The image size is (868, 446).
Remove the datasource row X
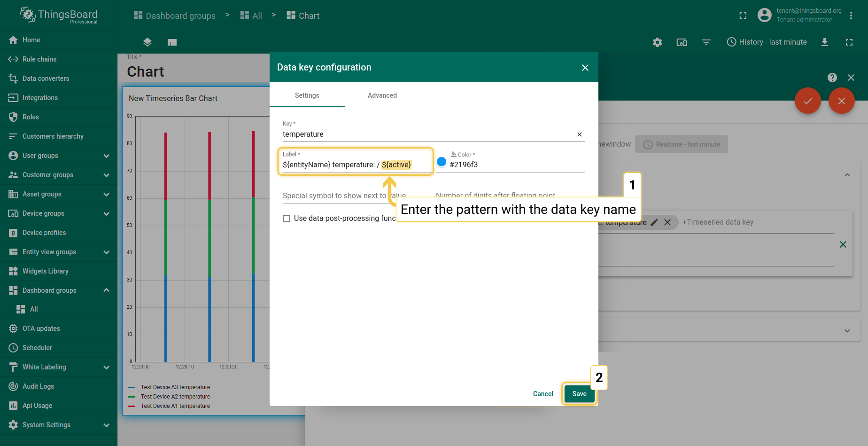(843, 244)
